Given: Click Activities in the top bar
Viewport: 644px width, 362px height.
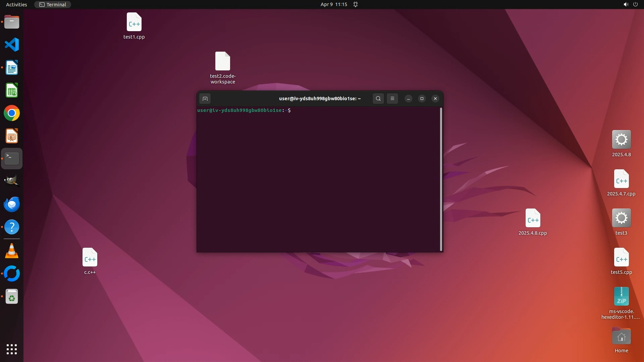Looking at the screenshot, I should [x=16, y=4].
